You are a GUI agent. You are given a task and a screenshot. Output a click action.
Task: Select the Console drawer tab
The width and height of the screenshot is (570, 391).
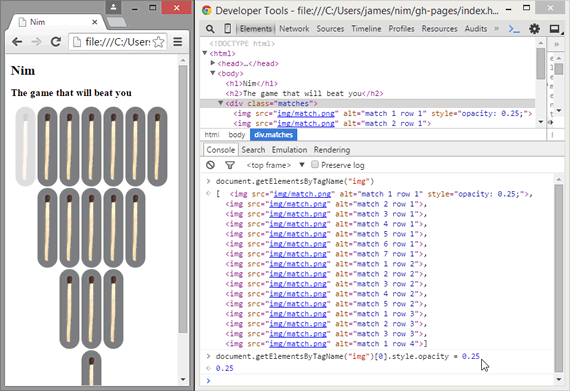coord(220,150)
